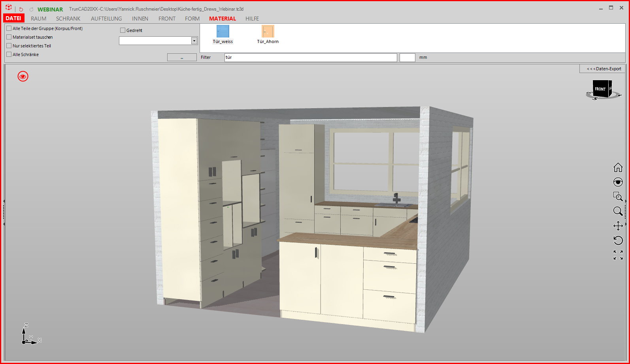Click the home view icon
The width and height of the screenshot is (630, 364).
coord(618,167)
